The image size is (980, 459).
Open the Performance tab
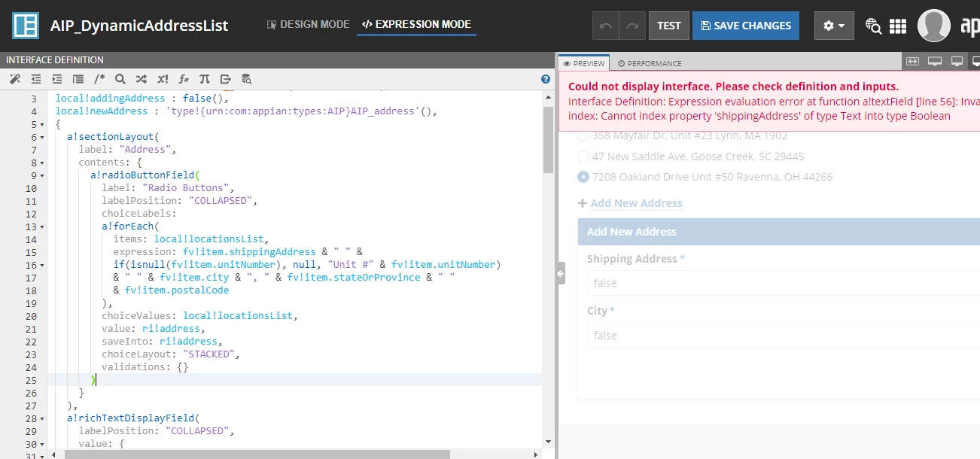pyautogui.click(x=650, y=63)
